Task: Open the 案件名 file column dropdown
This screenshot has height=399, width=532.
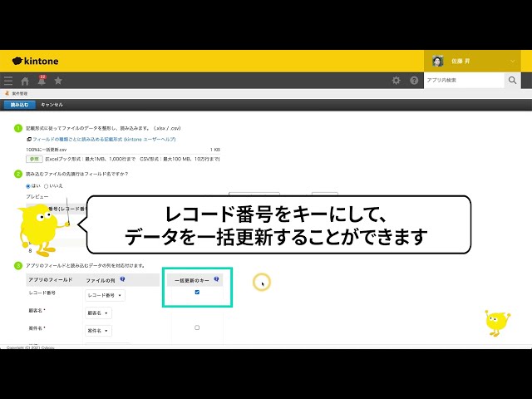Action: coord(98,331)
